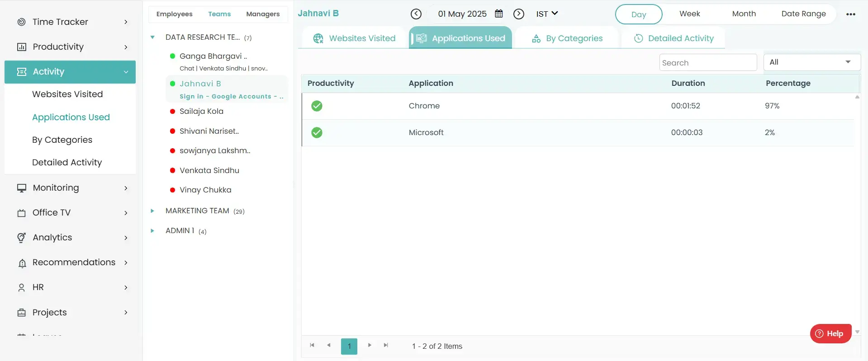This screenshot has height=361, width=868.
Task: Select the Date Range view
Action: click(x=804, y=14)
